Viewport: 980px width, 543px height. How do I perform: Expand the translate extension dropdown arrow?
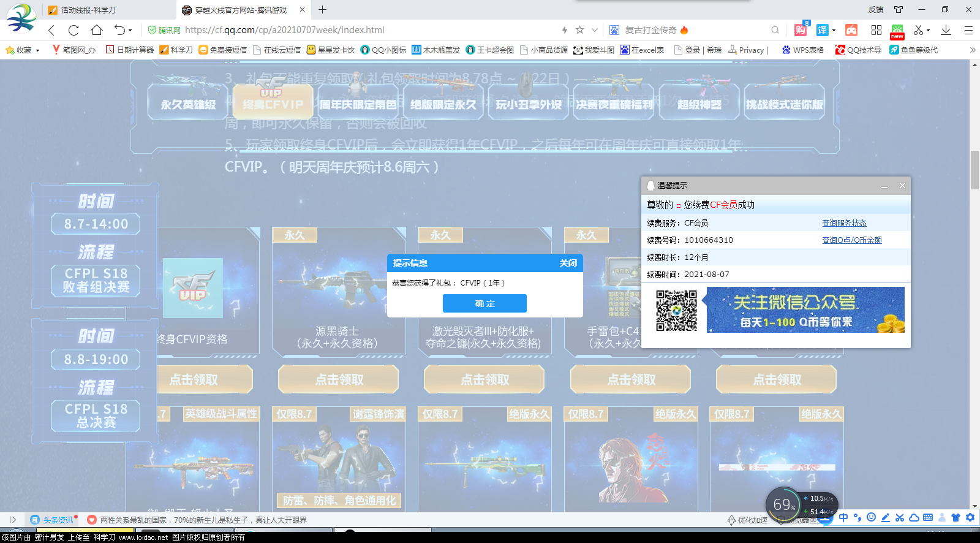pyautogui.click(x=834, y=31)
